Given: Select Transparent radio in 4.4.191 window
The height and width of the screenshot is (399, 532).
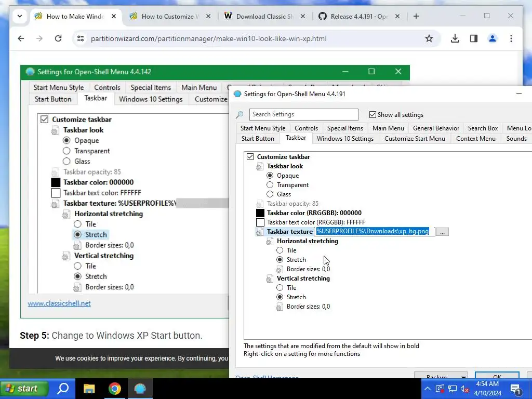Looking at the screenshot, I should pos(270,185).
